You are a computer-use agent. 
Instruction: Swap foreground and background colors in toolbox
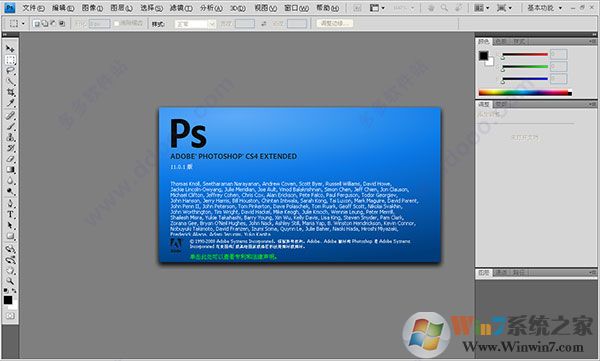(x=14, y=291)
